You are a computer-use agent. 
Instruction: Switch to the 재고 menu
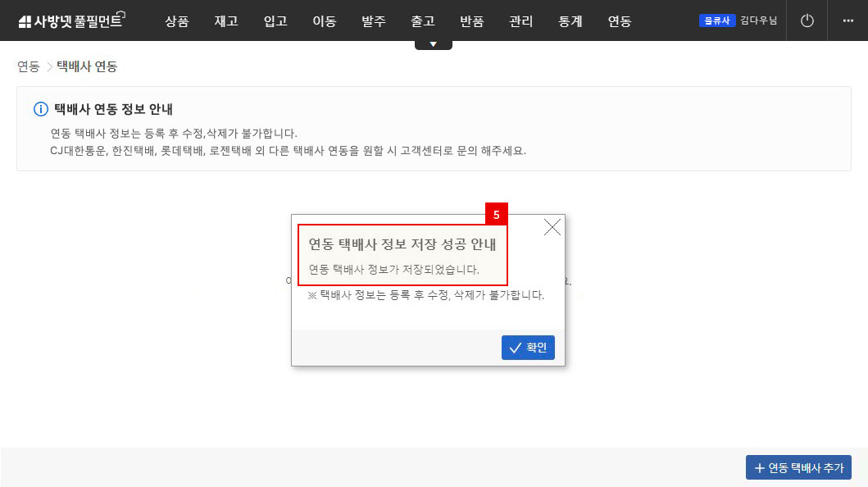(226, 22)
